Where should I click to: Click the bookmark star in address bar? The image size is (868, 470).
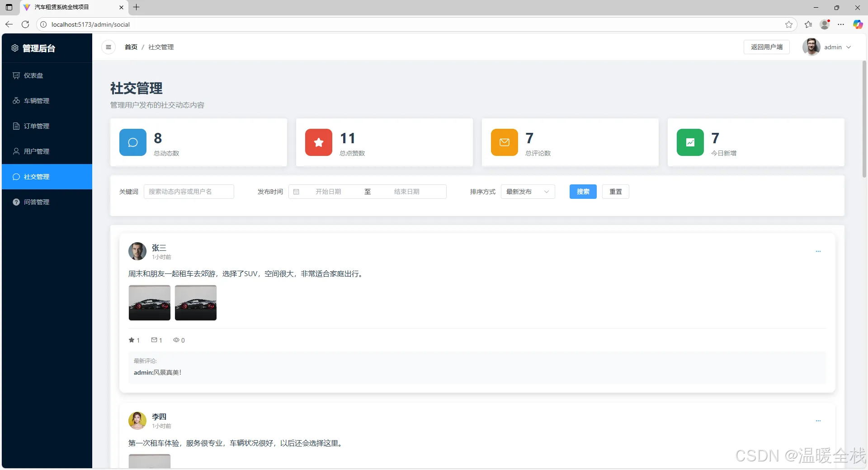coord(789,24)
